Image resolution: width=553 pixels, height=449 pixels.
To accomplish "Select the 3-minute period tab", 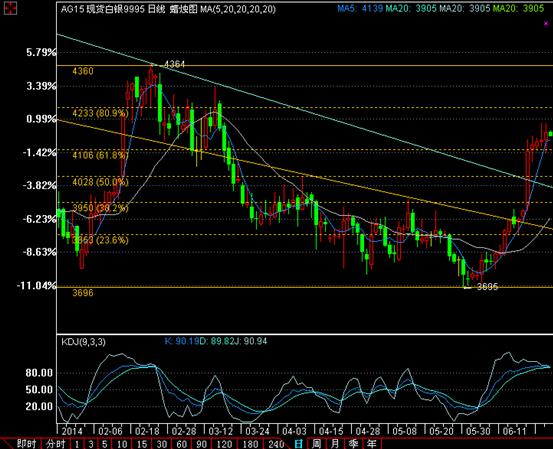I will (x=91, y=444).
